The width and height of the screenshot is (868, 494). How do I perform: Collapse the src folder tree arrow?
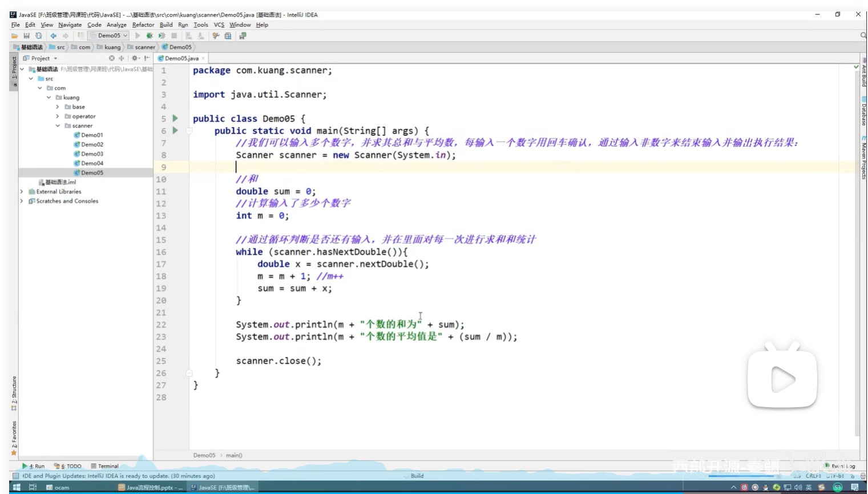(x=31, y=79)
